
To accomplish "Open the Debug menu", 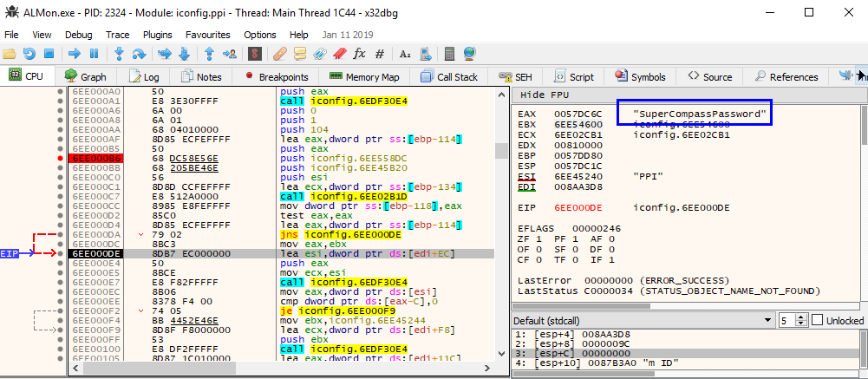I will [x=79, y=35].
